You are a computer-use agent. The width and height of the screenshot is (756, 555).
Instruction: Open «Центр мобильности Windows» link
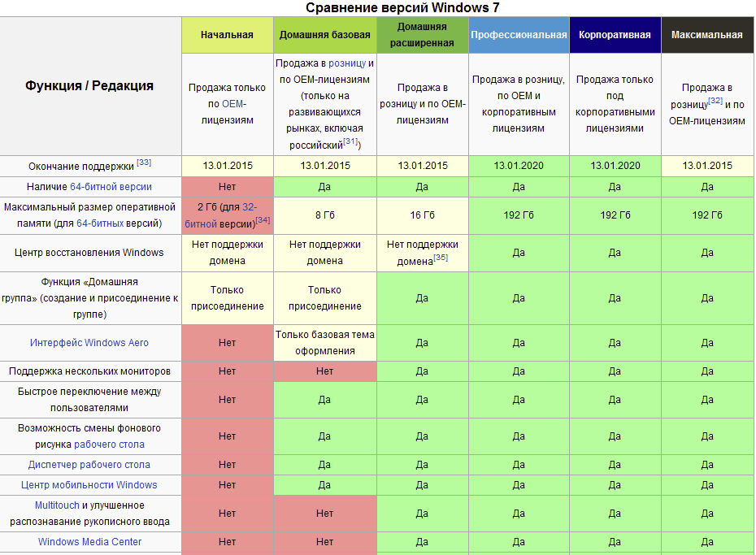click(89, 484)
